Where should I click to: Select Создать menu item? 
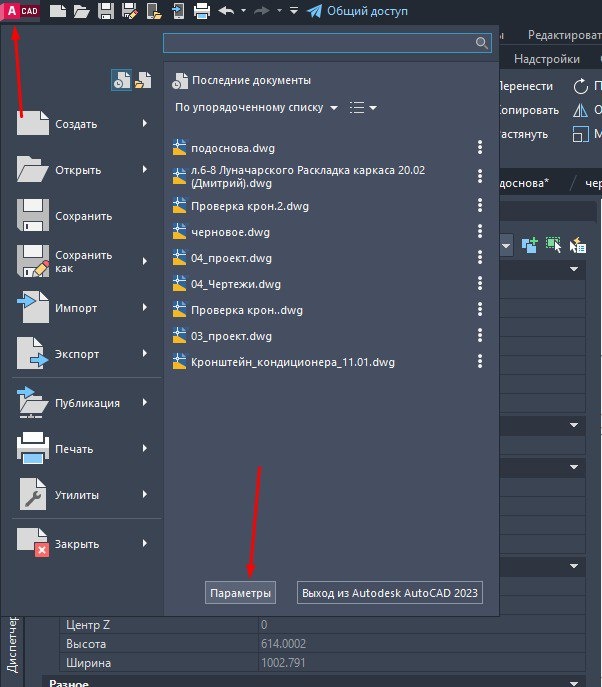point(82,124)
